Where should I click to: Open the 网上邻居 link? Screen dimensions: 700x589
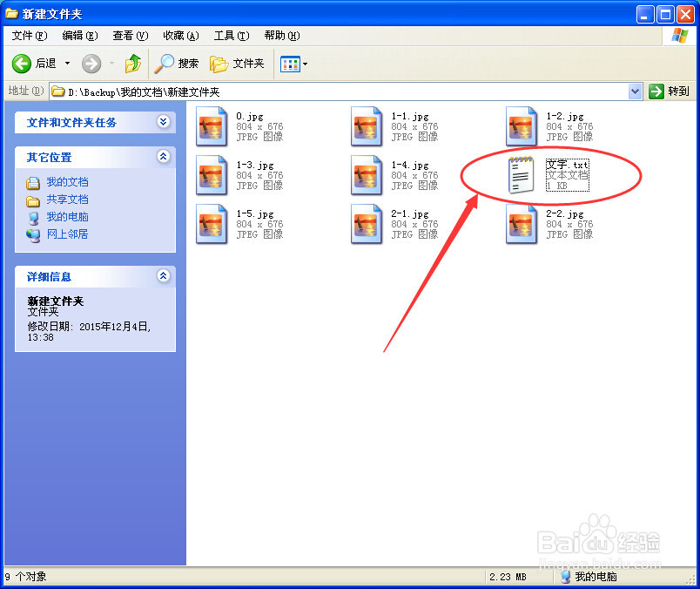[x=67, y=234]
